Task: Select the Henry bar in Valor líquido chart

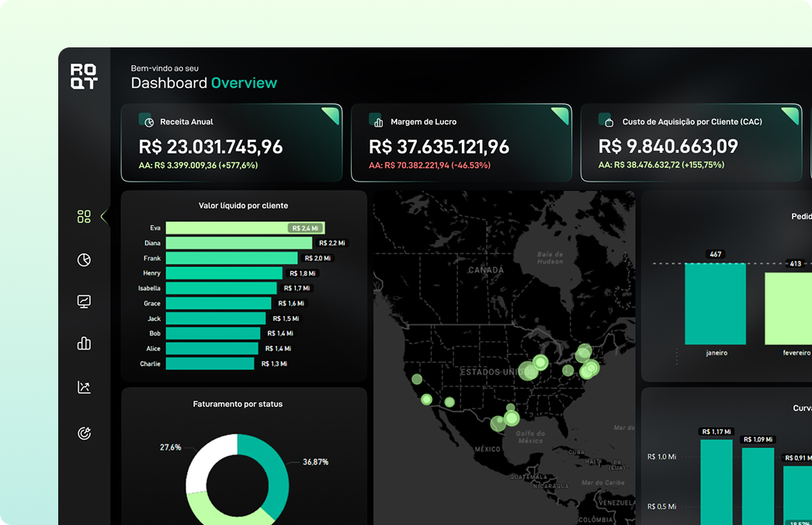Action: coord(224,273)
